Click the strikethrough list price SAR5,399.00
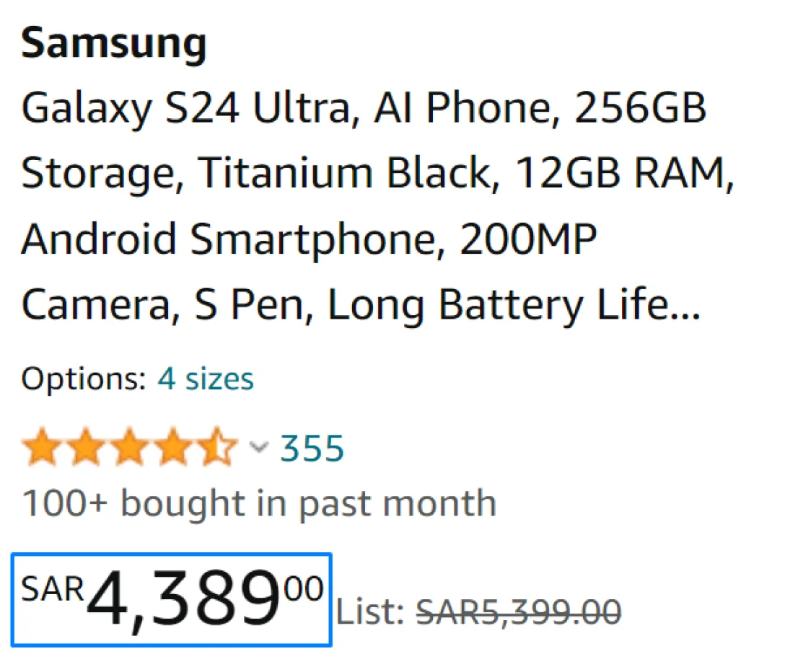This screenshot has height=672, width=785. pyautogui.click(x=518, y=611)
